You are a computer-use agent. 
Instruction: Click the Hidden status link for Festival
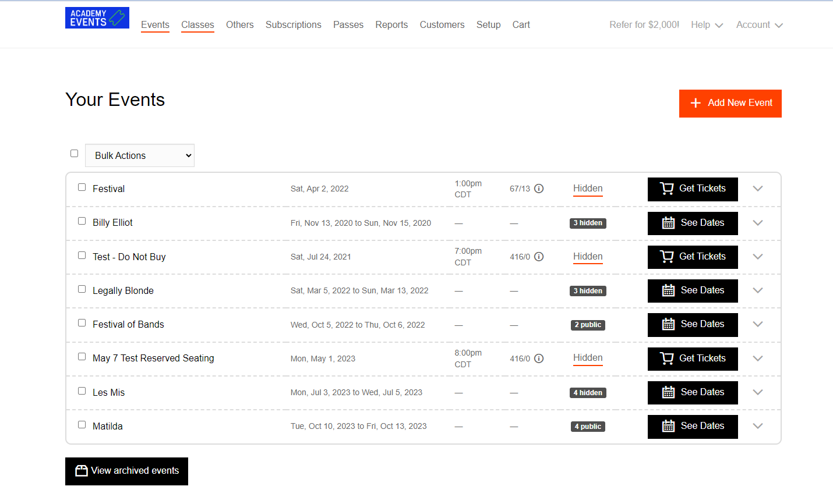588,189
